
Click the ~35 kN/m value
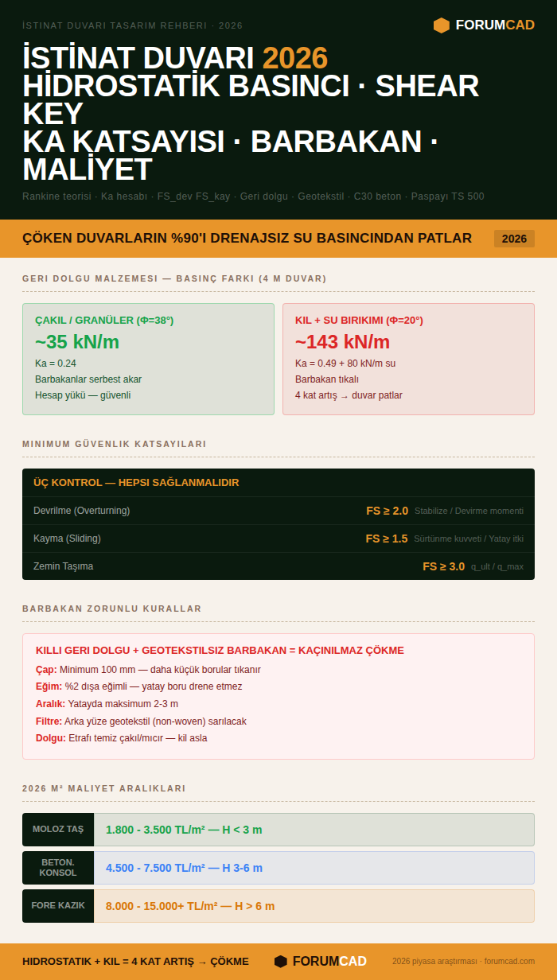(77, 342)
